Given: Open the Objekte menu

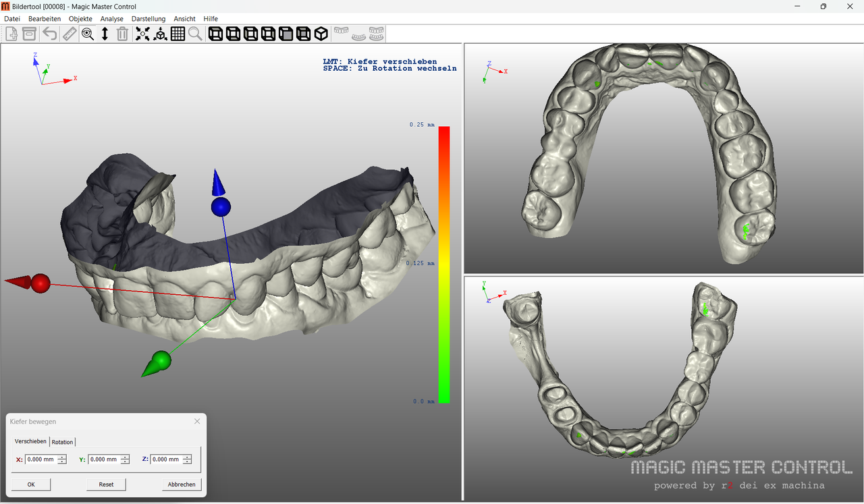Looking at the screenshot, I should click(x=80, y=19).
